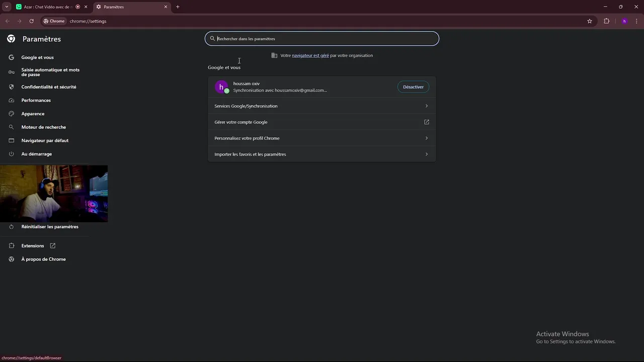This screenshot has height=362, width=644.
Task: Go back with the back arrow
Action: pos(7,21)
